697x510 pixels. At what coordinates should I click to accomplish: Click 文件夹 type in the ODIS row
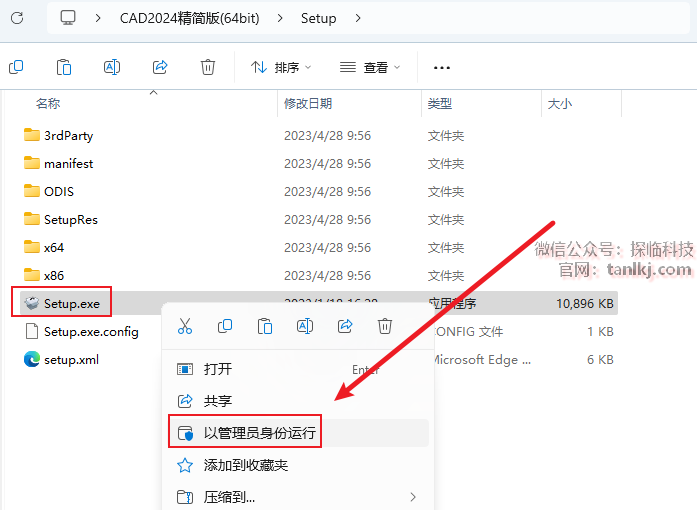coord(446,192)
